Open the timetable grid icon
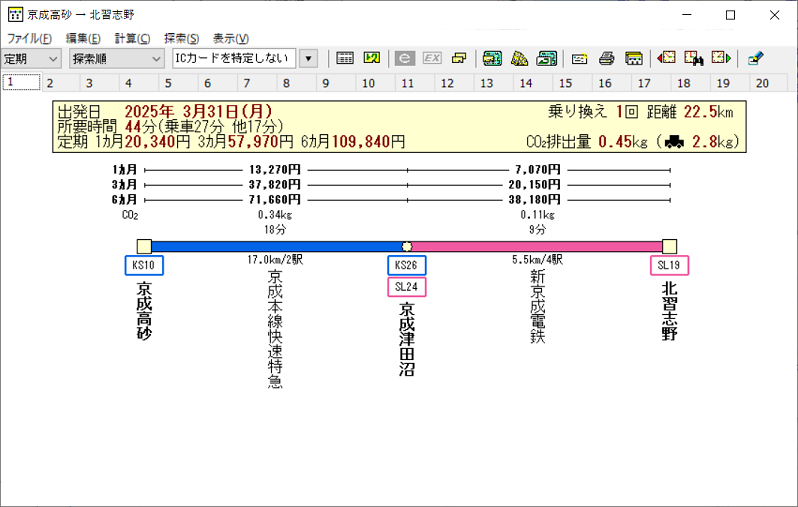 pos(345,59)
